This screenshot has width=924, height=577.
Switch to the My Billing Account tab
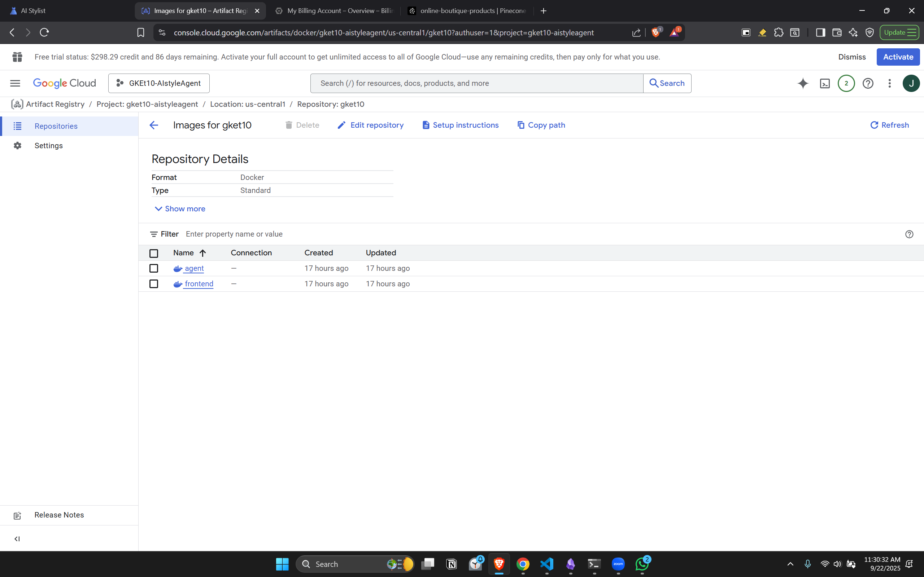[x=334, y=11]
